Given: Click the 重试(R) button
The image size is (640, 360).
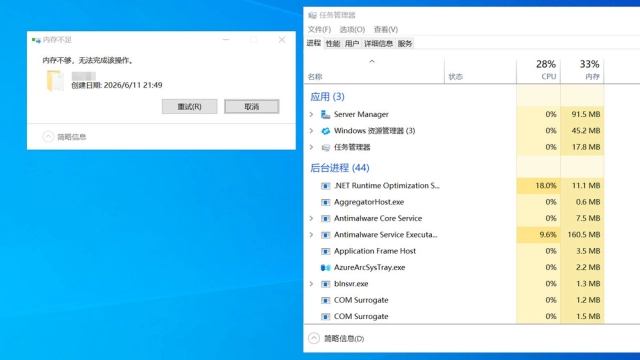Looking at the screenshot, I should click(189, 107).
